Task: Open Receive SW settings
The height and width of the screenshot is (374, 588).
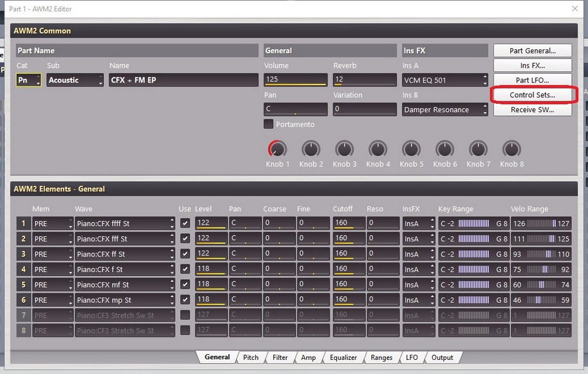Action: pyautogui.click(x=532, y=110)
